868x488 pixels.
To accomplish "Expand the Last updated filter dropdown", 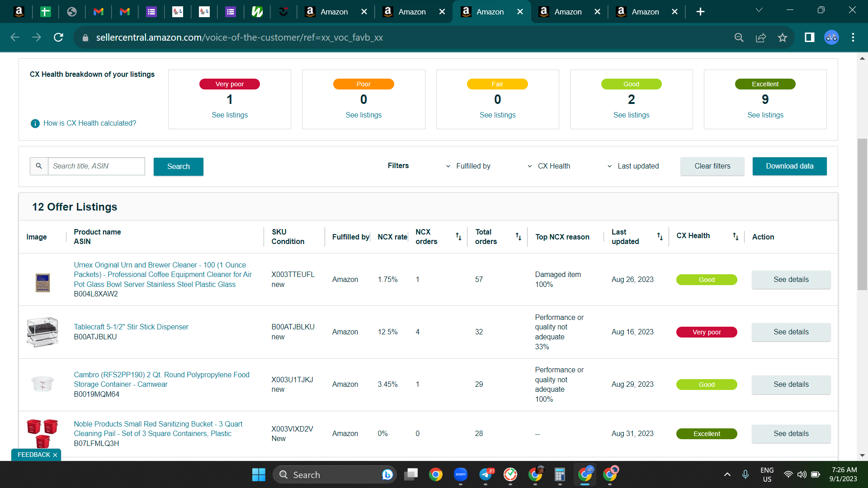I will coord(633,166).
